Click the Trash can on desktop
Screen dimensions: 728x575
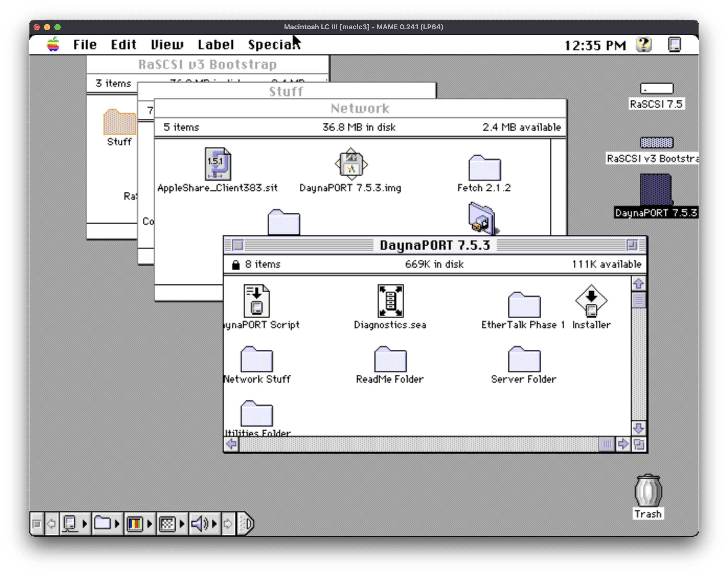(648, 491)
